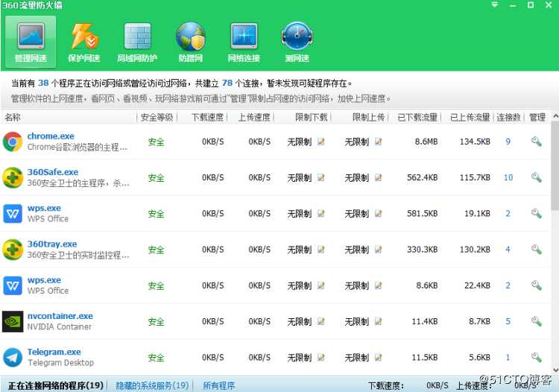Edit upload limit for Telegram.exe
Screen dimensions: 559x392
pyautogui.click(x=378, y=357)
